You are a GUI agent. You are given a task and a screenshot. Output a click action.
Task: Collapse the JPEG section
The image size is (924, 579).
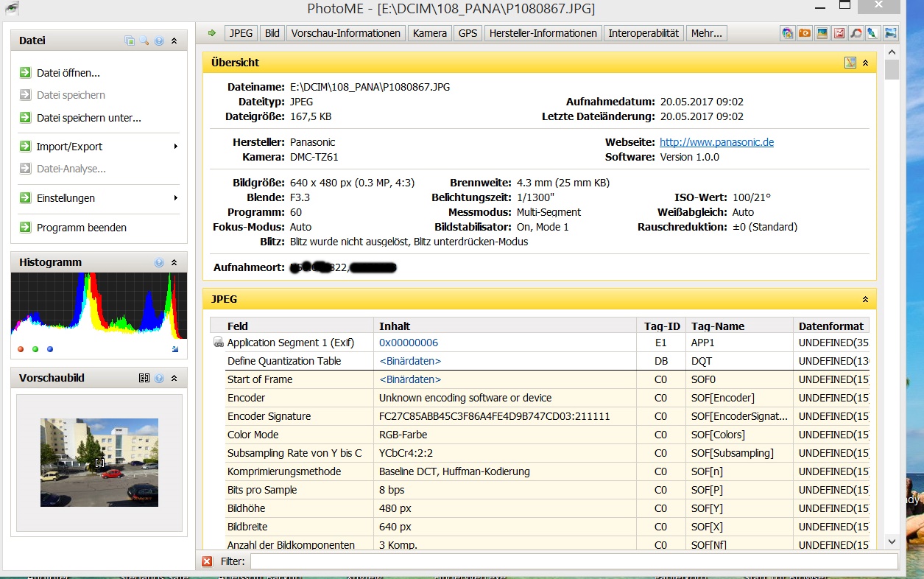pos(866,300)
